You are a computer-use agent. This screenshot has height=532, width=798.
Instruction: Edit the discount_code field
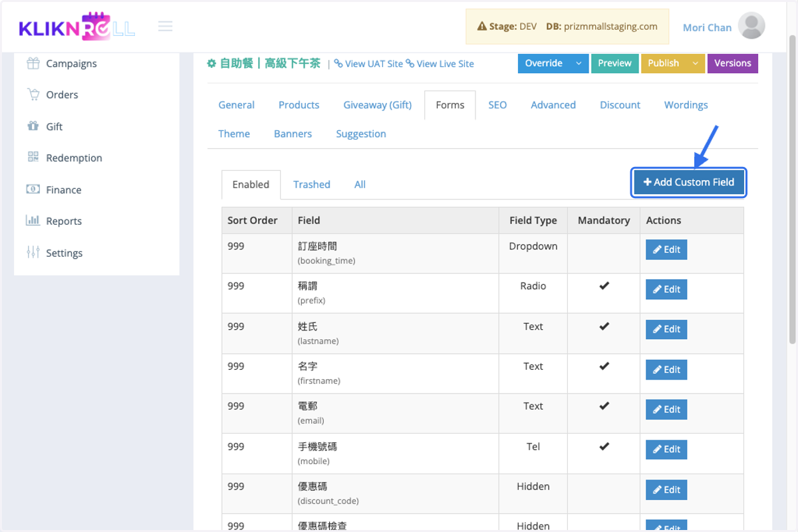(x=666, y=490)
